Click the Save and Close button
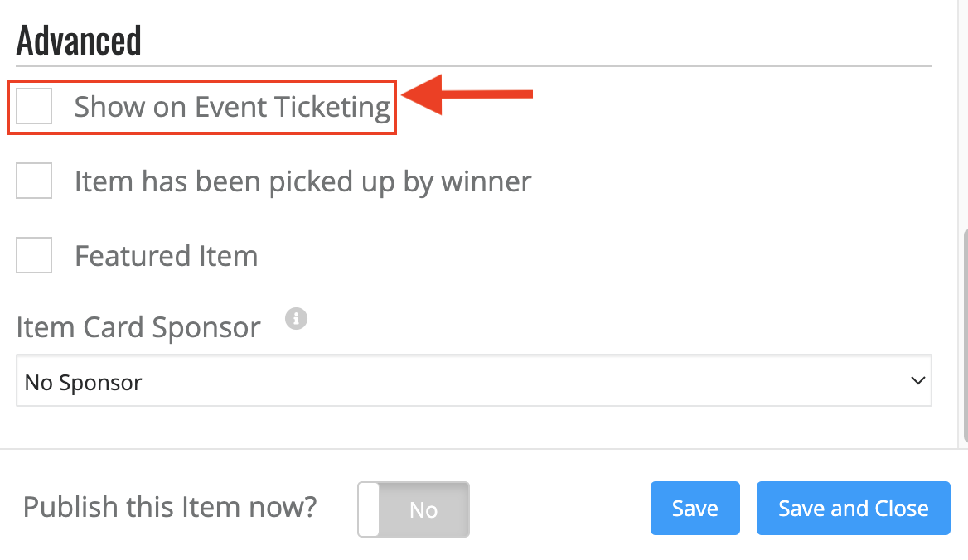The width and height of the screenshot is (968, 560). tap(853, 508)
